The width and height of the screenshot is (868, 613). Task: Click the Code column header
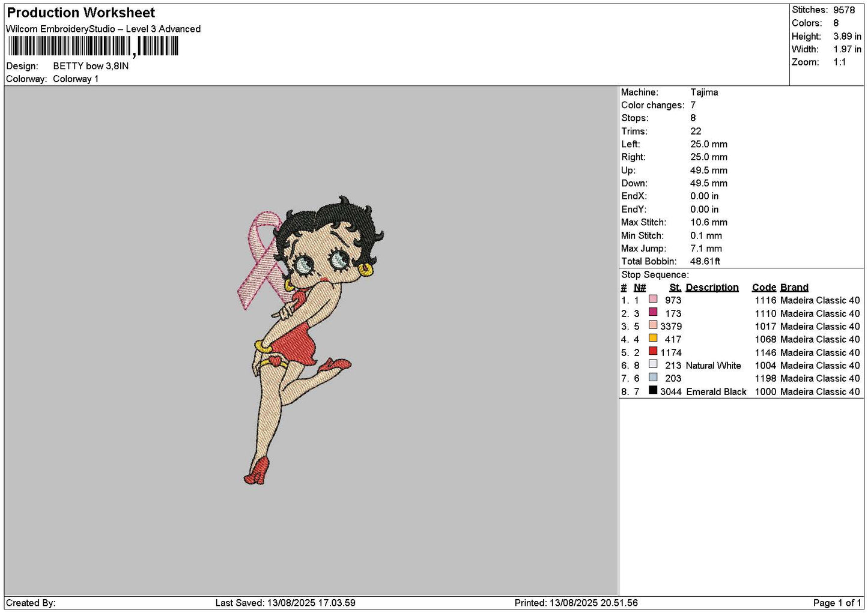point(764,288)
